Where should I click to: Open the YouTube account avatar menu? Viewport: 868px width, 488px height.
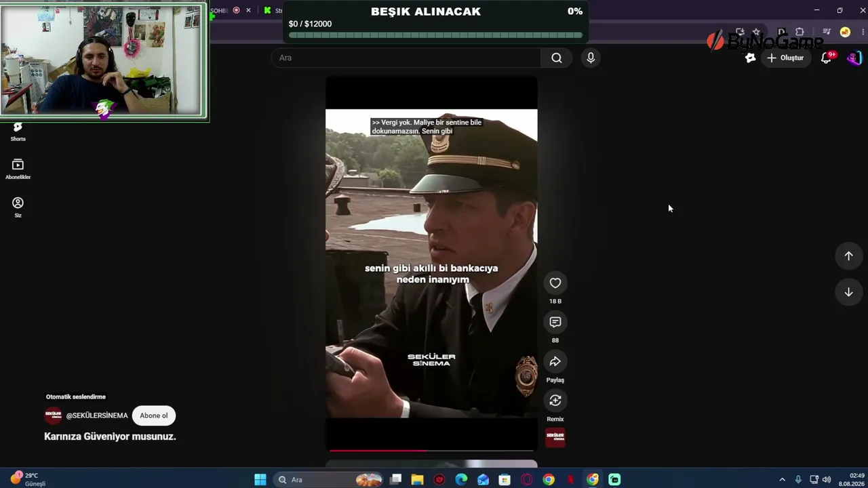pos(854,58)
